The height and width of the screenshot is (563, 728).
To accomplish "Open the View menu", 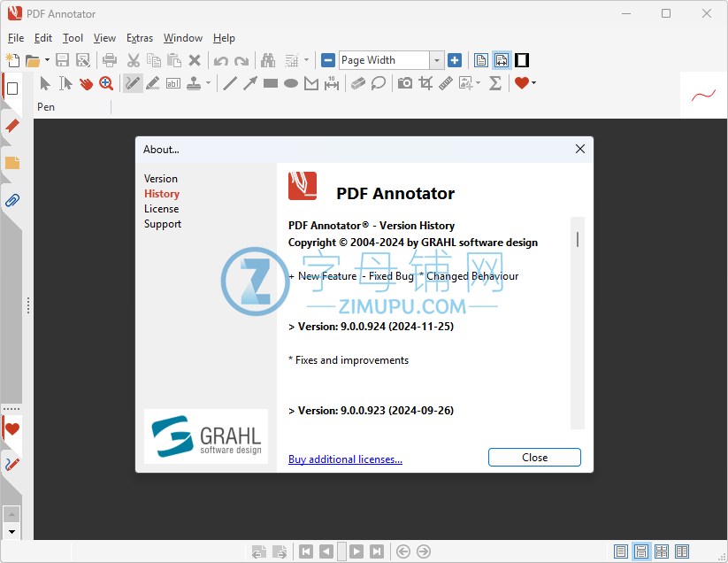I will 104,38.
